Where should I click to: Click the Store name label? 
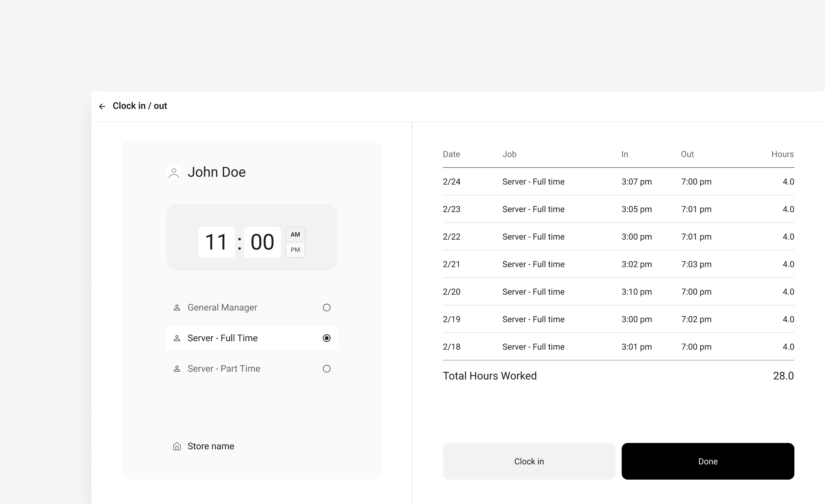[211, 446]
